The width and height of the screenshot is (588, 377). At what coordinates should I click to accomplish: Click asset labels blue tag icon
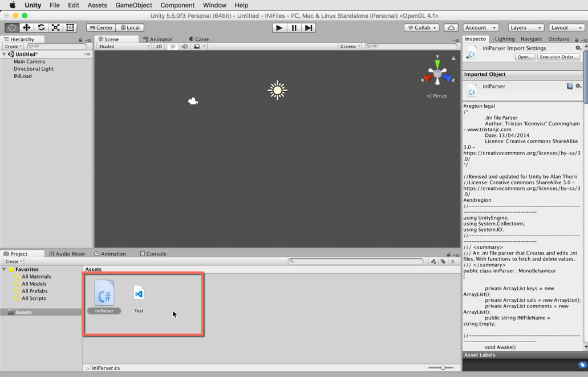pos(582,364)
